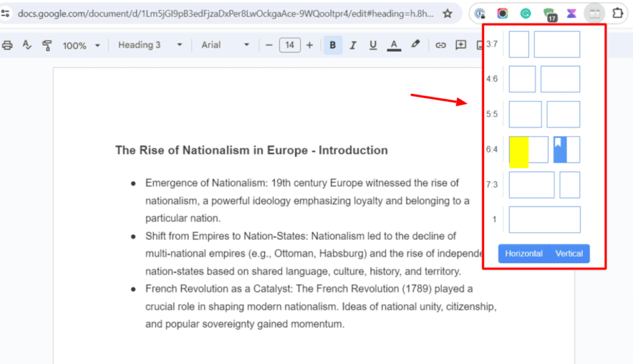Image resolution: width=633 pixels, height=364 pixels.
Task: Increase font size with plus button
Action: click(x=310, y=45)
